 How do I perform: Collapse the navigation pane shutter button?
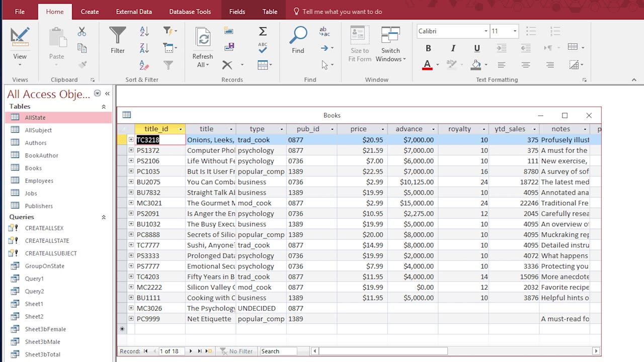[107, 94]
